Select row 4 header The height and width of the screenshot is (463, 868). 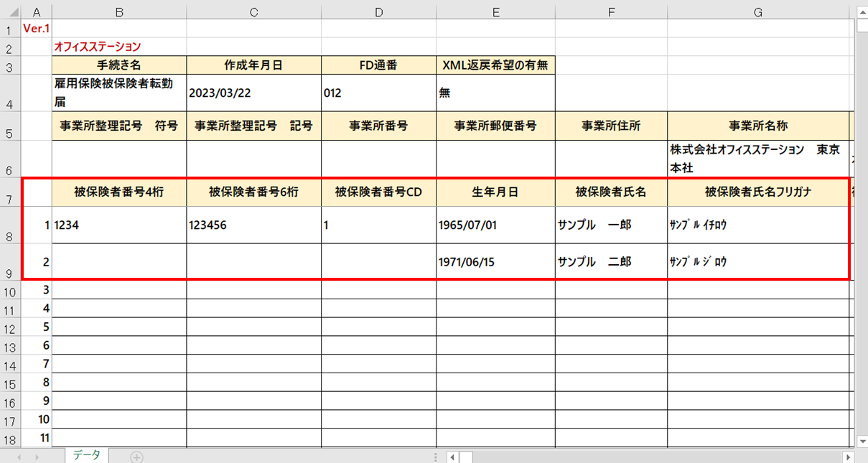[10, 93]
